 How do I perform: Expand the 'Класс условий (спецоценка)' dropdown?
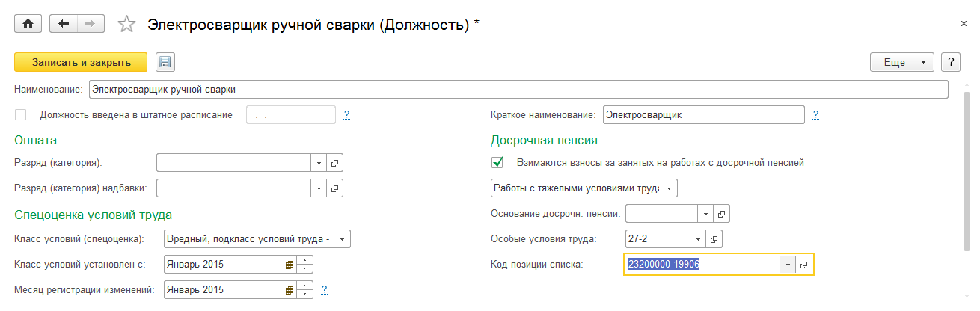point(342,239)
